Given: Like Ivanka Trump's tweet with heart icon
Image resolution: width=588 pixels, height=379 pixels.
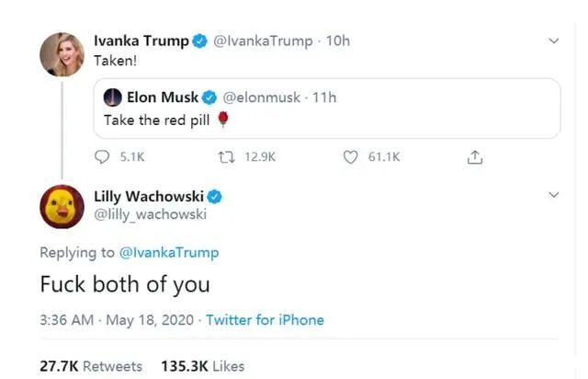Looking at the screenshot, I should [x=350, y=157].
